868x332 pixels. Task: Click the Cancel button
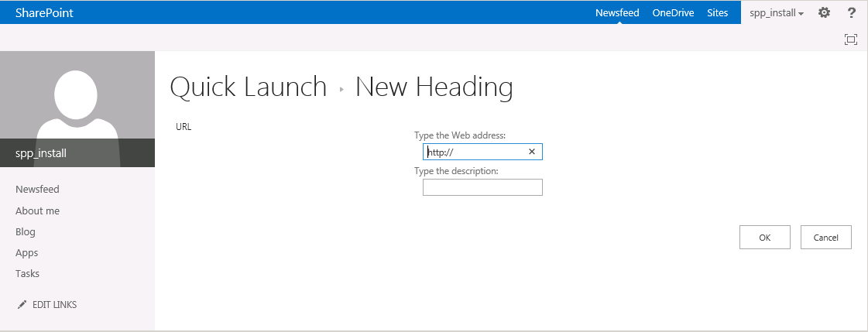pos(826,238)
